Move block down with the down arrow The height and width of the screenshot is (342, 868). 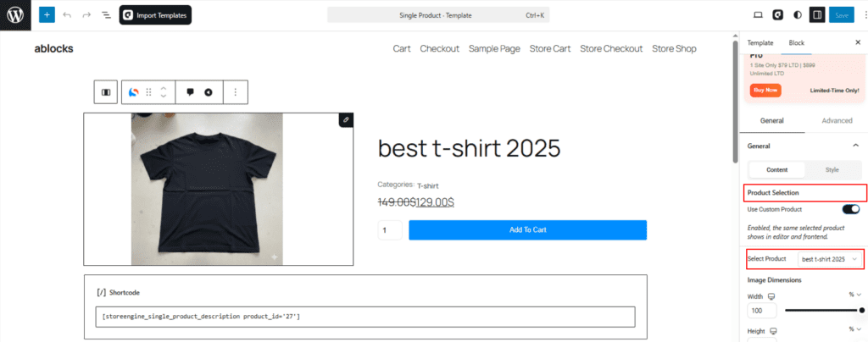pos(164,97)
